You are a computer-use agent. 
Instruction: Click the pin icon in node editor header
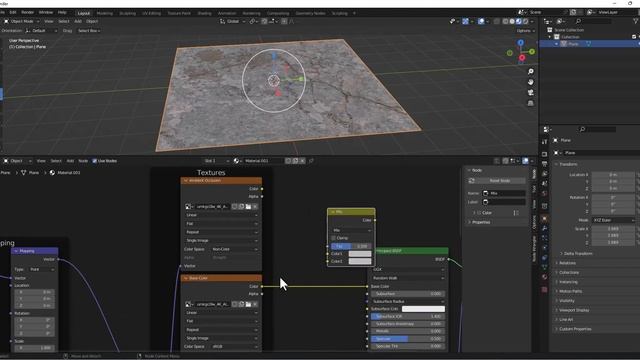click(x=311, y=161)
